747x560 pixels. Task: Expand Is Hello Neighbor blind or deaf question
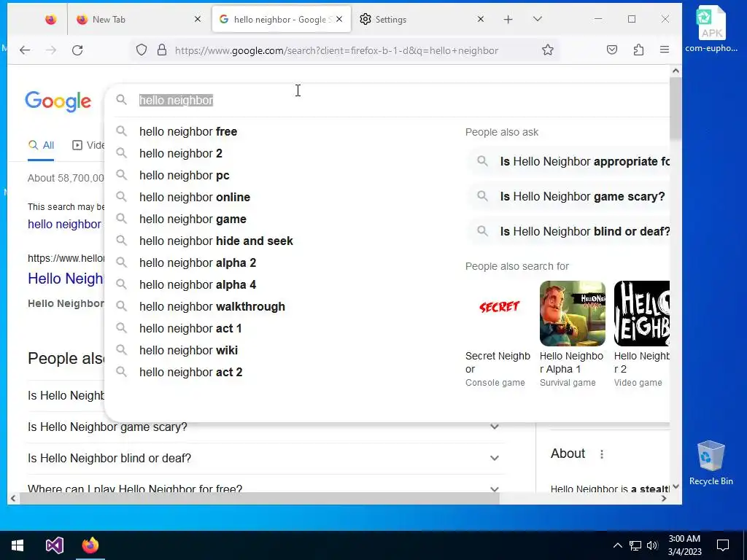[495, 458]
